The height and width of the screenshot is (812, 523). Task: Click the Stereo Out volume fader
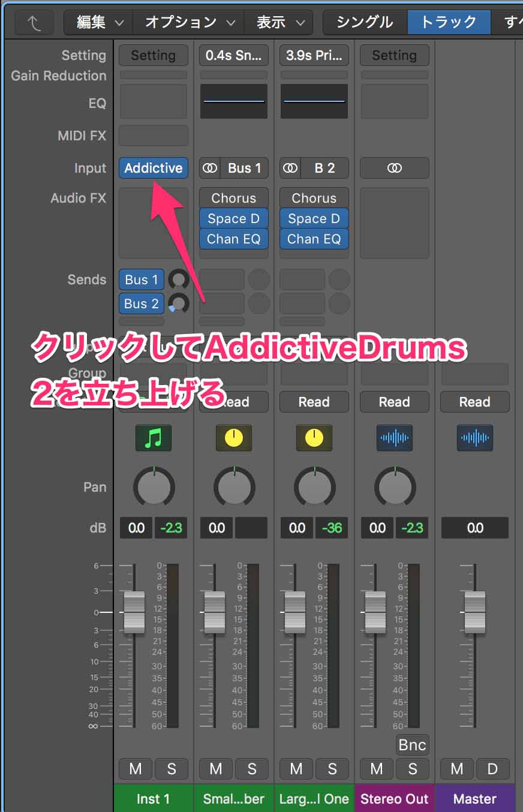375,612
